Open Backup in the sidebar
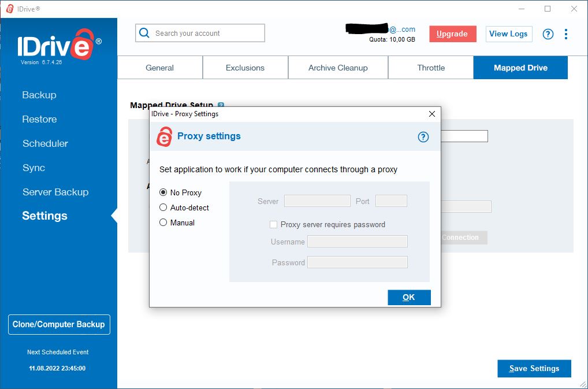The image size is (588, 389). pyautogui.click(x=39, y=95)
